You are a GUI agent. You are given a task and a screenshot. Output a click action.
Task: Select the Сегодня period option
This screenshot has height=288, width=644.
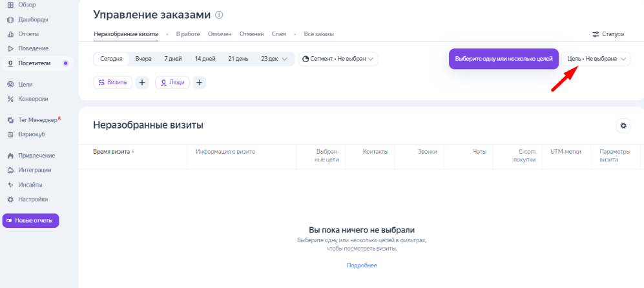(111, 59)
